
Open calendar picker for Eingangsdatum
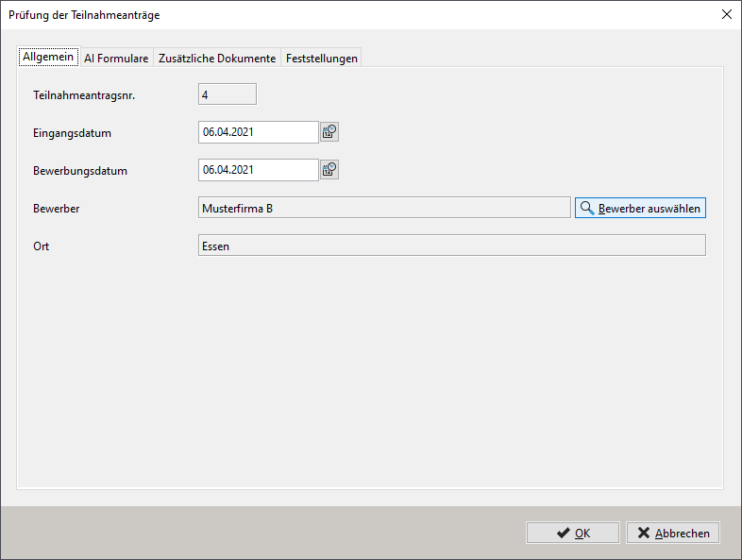pyautogui.click(x=329, y=132)
